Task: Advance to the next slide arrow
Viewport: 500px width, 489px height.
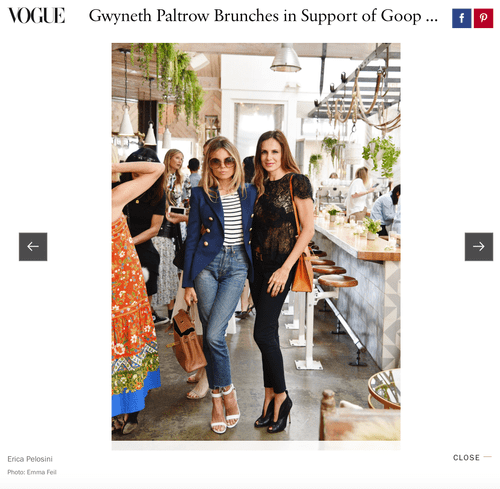Action: (479, 247)
